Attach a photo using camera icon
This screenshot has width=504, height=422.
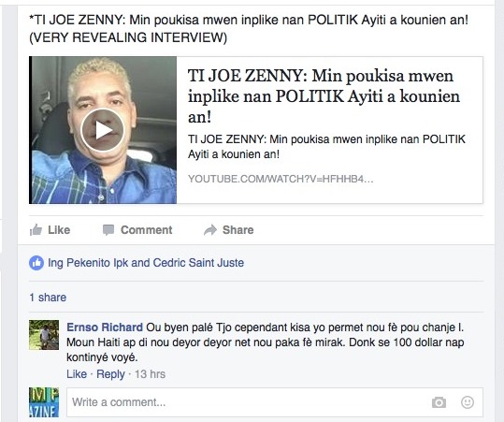439,402
